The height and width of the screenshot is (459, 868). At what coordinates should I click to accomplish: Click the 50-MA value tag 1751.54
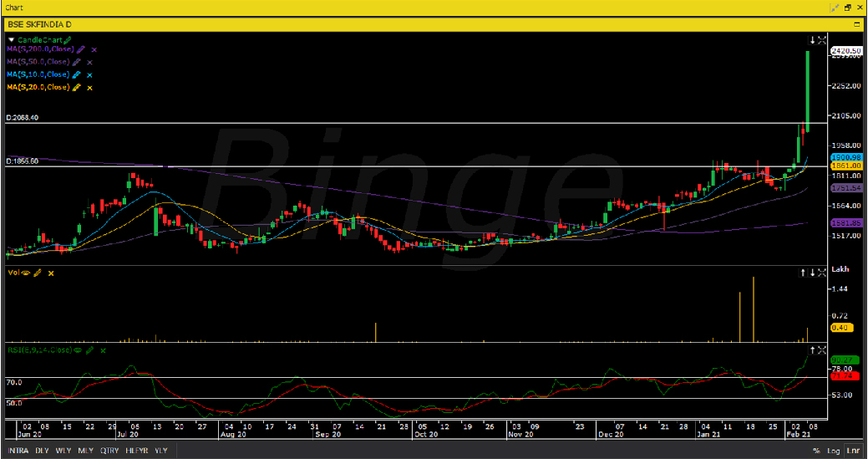click(847, 188)
